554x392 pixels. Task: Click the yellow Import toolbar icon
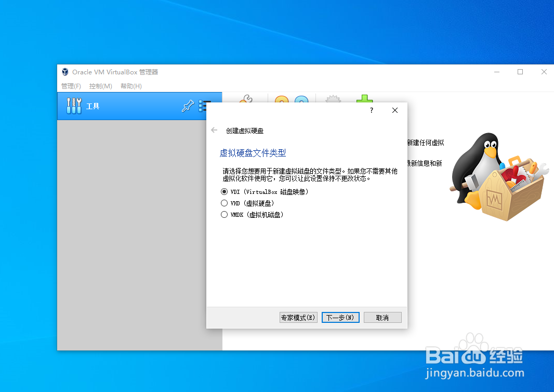(x=282, y=99)
